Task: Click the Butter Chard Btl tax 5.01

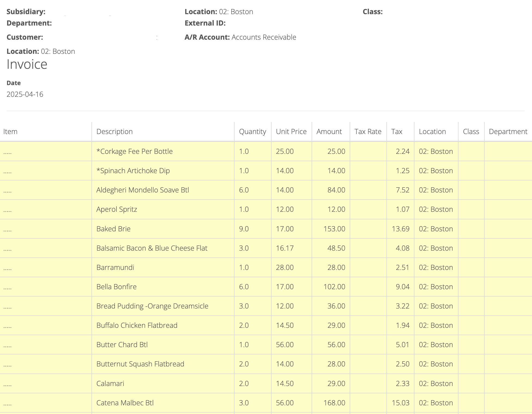Action: 402,345
